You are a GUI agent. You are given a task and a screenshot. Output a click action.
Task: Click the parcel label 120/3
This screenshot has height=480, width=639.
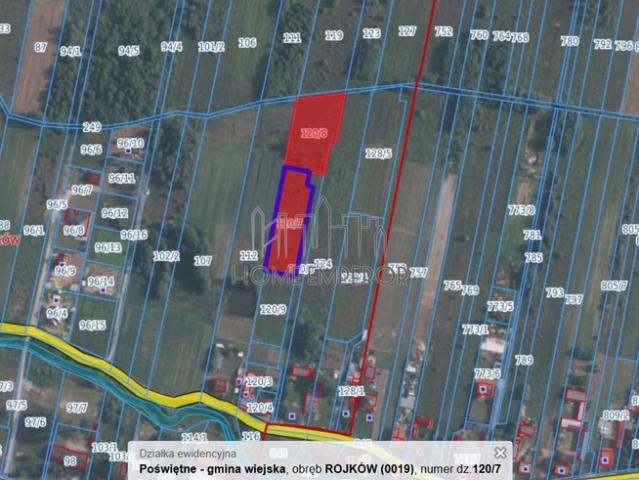click(260, 382)
